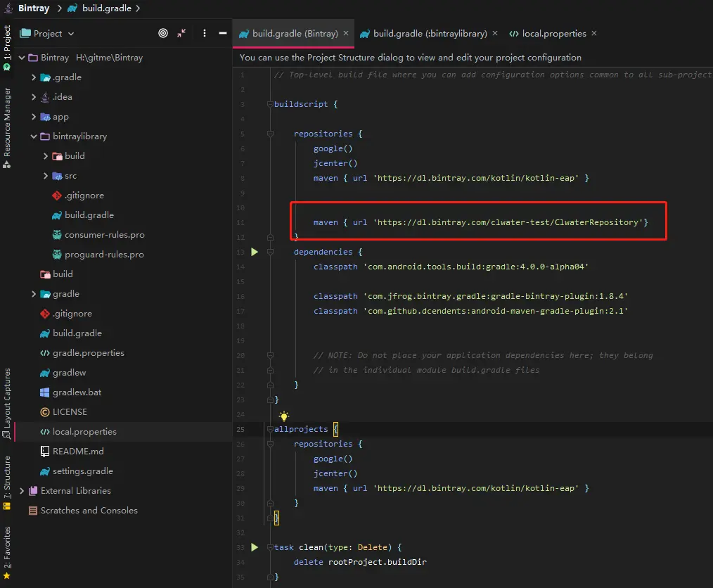Expand the app module folder

pyautogui.click(x=34, y=117)
